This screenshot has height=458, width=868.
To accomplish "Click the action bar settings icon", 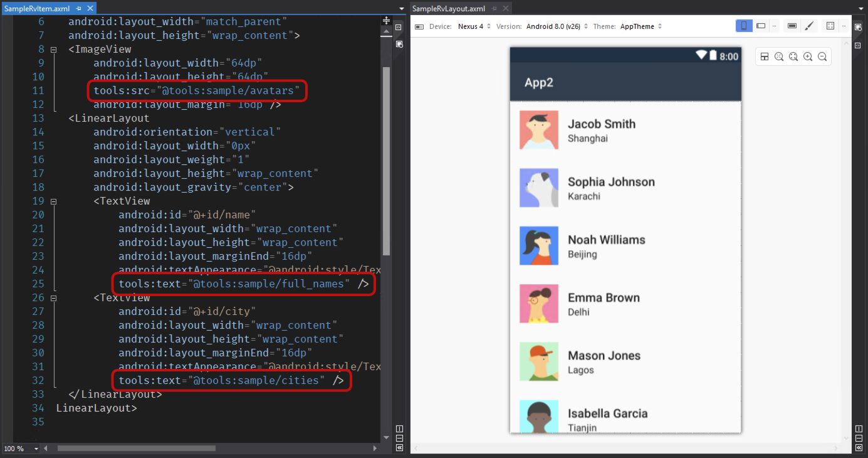I will click(792, 26).
